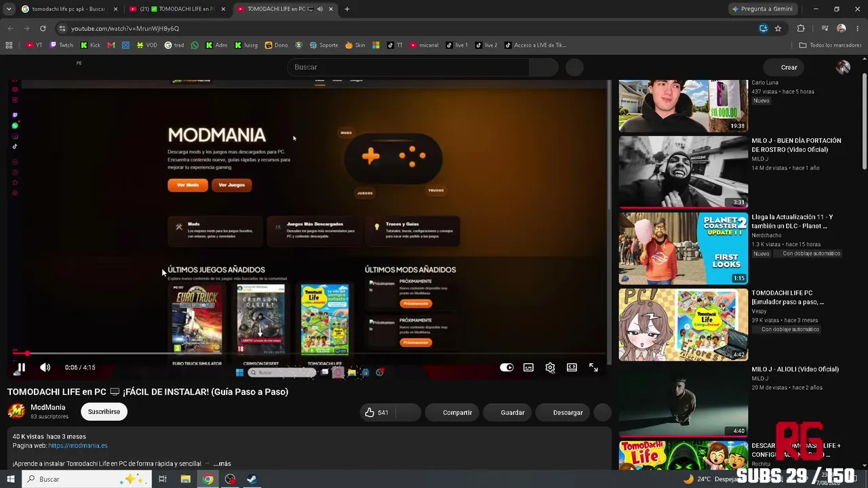Viewport: 868px width, 488px height.
Task: Focus the YouTube Buscar search field
Action: coord(408,67)
